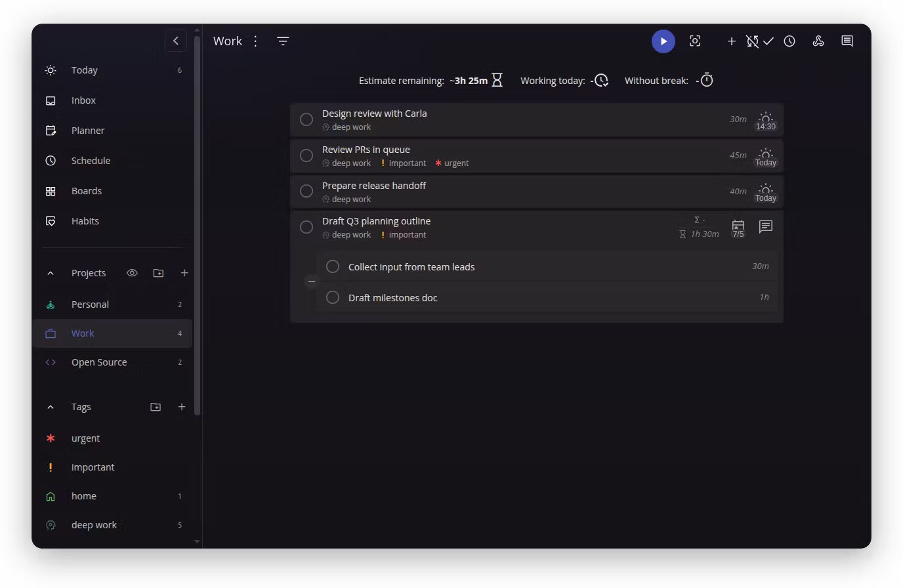
Task: Complete the Collect input from team leads subtask
Action: click(333, 266)
